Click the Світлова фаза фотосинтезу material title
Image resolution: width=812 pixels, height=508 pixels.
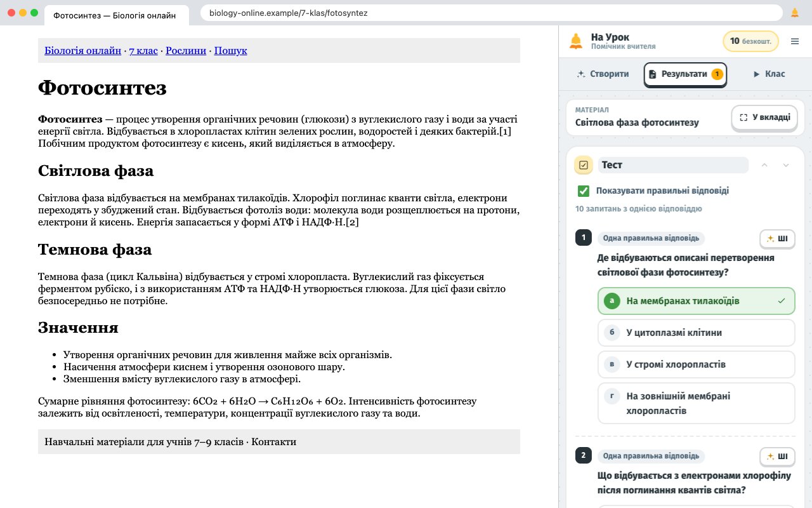pos(637,123)
